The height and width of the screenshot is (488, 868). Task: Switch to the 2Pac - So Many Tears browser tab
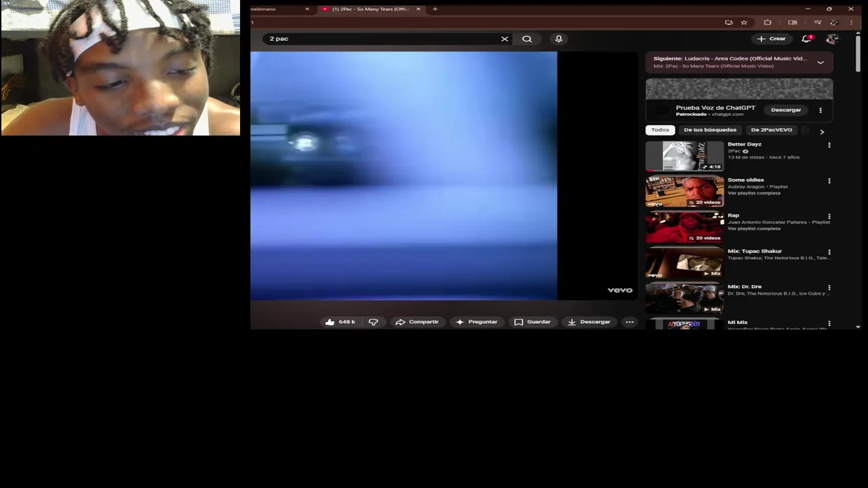[370, 9]
